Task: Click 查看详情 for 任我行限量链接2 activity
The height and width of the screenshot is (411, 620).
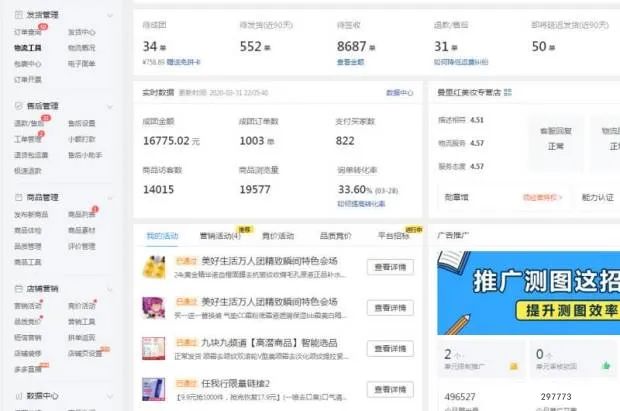Action: point(390,390)
